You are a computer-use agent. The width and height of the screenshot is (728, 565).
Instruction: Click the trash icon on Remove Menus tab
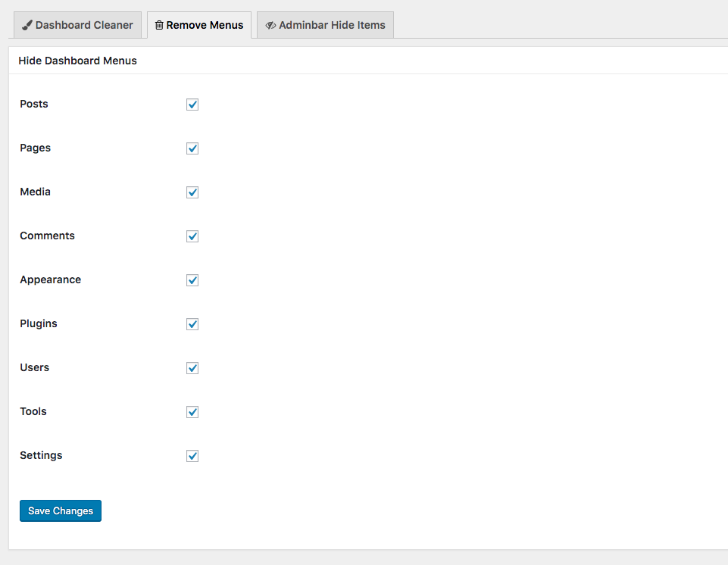coord(159,25)
